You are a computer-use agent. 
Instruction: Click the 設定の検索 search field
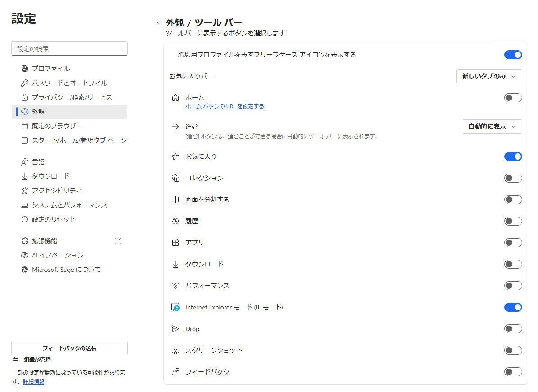point(69,48)
